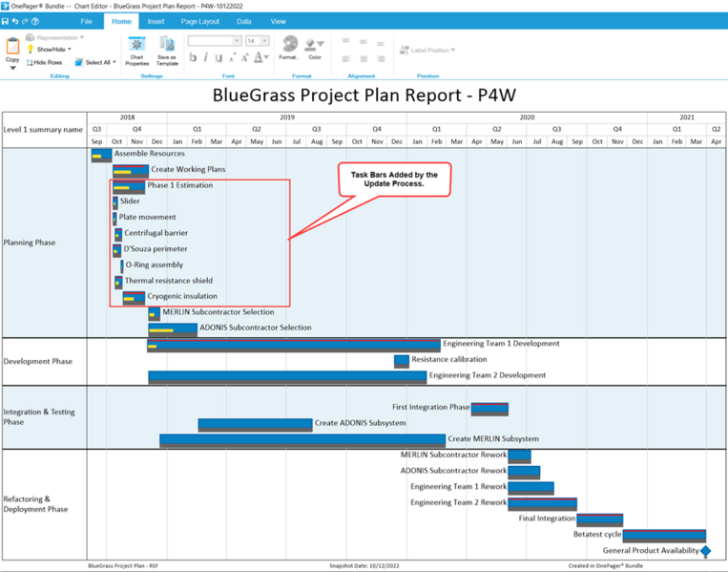
Task: Switch to the Home tab
Action: tap(121, 21)
